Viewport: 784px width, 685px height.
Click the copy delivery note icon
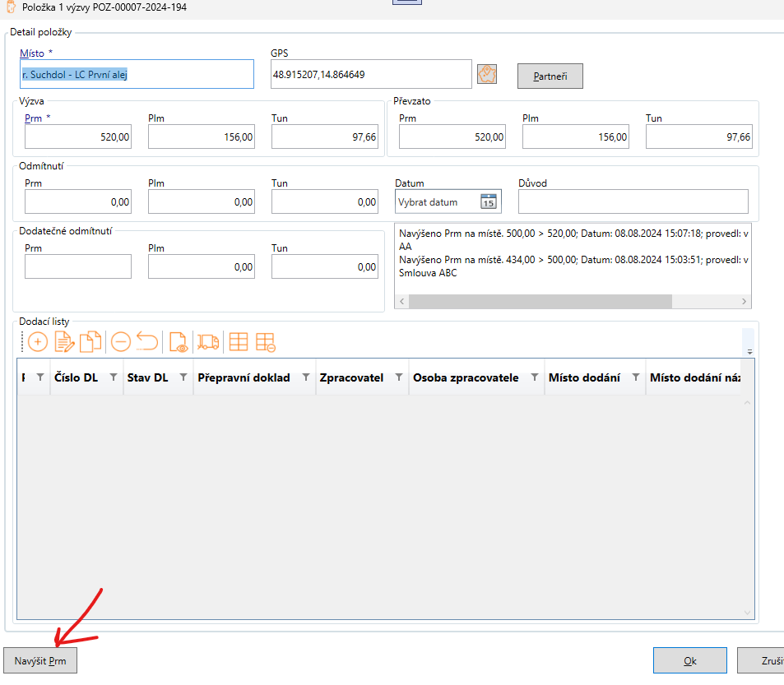coord(90,342)
